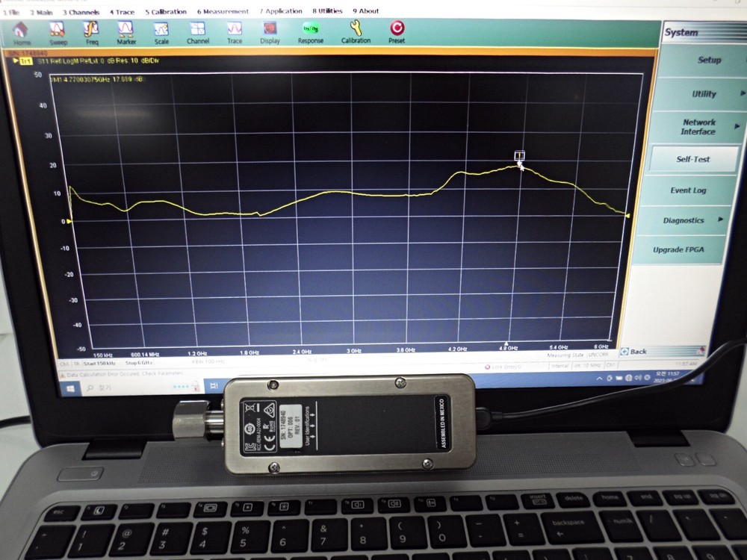
Task: Click the UNCORR measuring state indicator
Action: click(x=598, y=355)
